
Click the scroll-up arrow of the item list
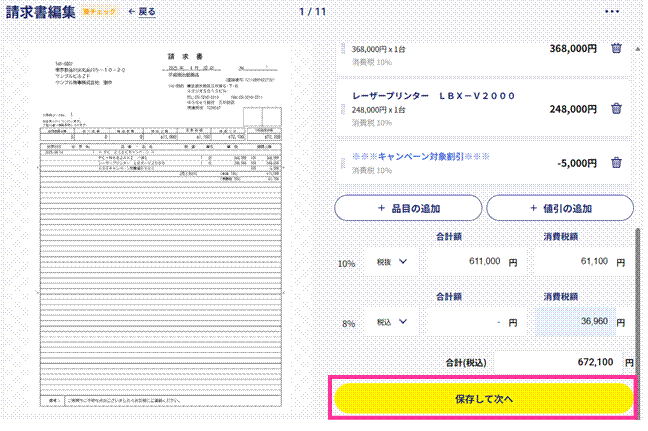638,49
